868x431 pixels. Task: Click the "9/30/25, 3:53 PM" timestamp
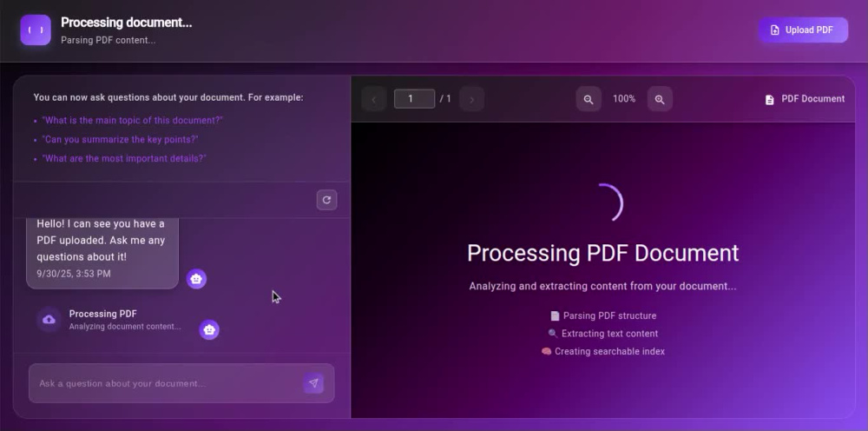click(74, 274)
